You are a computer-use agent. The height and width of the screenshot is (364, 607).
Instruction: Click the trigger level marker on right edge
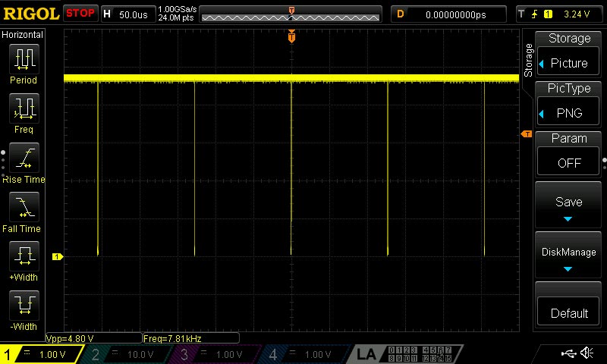coord(527,133)
